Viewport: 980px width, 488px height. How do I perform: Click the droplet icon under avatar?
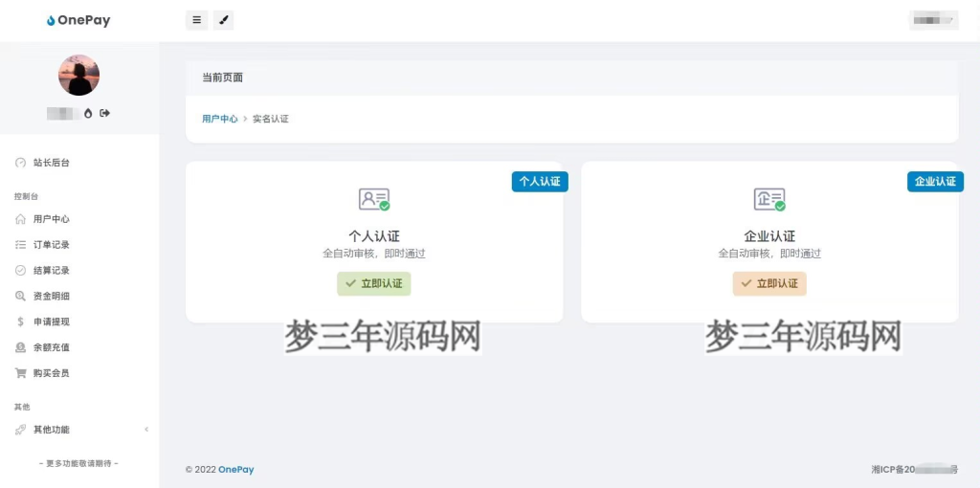click(x=88, y=113)
